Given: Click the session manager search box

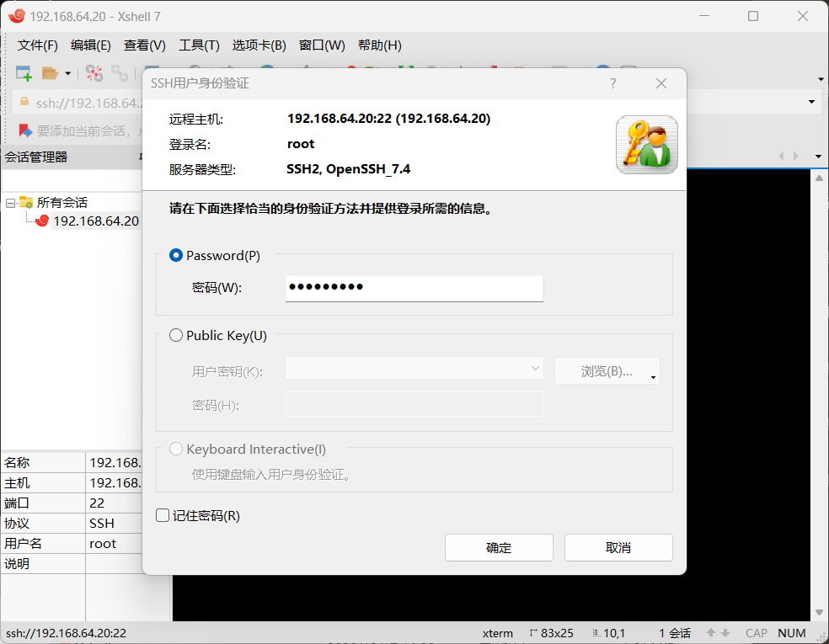Looking at the screenshot, I should [x=72, y=180].
